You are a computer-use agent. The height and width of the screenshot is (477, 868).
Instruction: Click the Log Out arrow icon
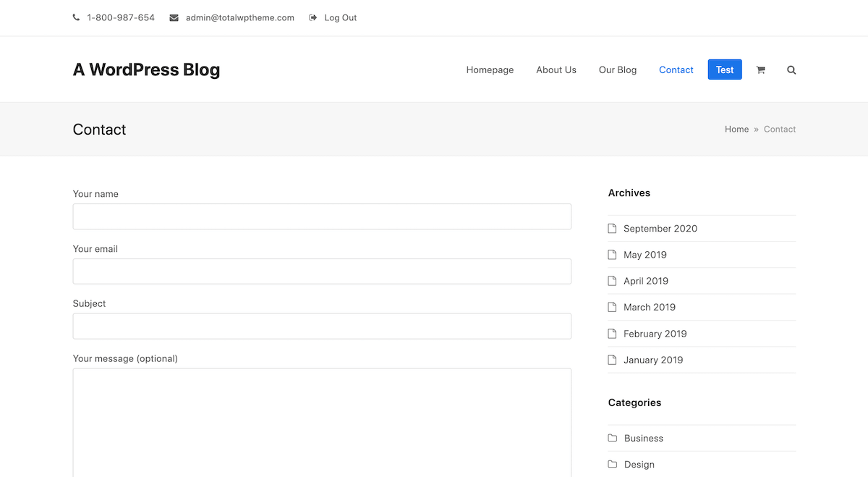pyautogui.click(x=313, y=17)
